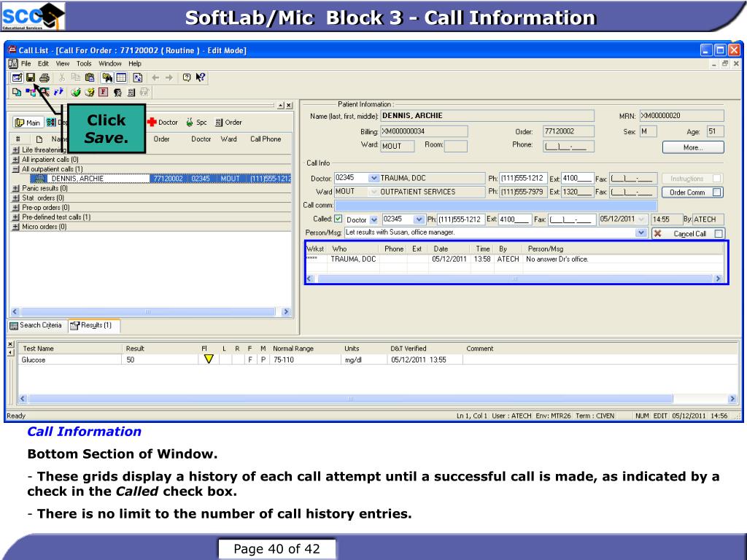The image size is (747, 560).
Task: Click the list document icon in second toolbar
Action: coord(131,92)
